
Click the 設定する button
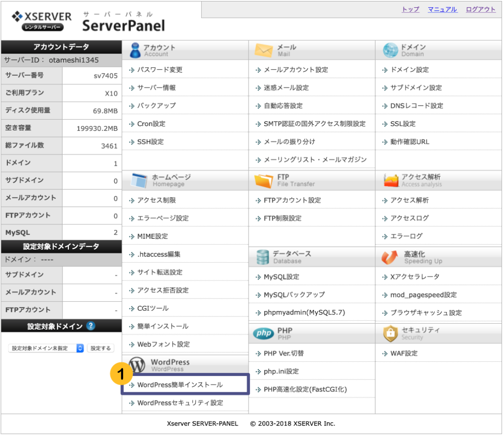pyautogui.click(x=100, y=348)
